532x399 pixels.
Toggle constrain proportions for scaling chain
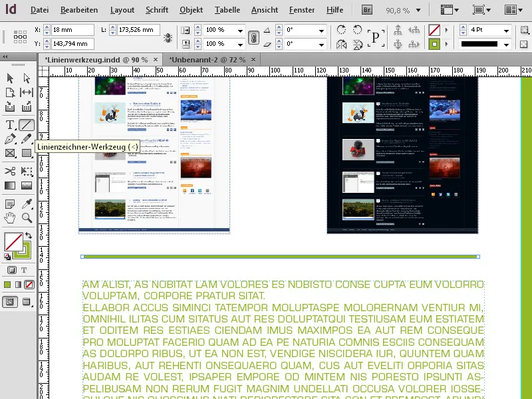253,37
